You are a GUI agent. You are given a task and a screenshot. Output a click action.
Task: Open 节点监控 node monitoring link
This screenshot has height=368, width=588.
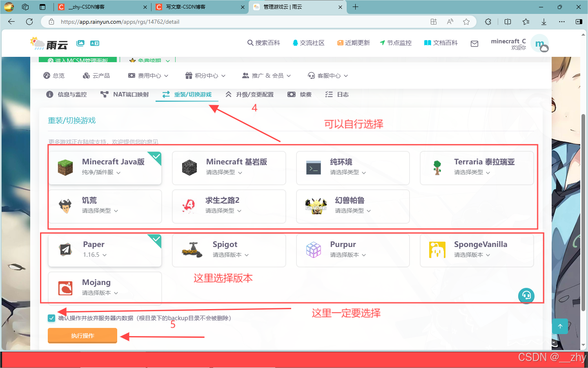point(396,43)
